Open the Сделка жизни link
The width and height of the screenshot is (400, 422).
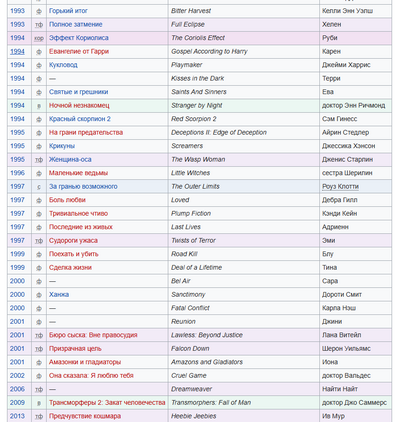tap(70, 267)
